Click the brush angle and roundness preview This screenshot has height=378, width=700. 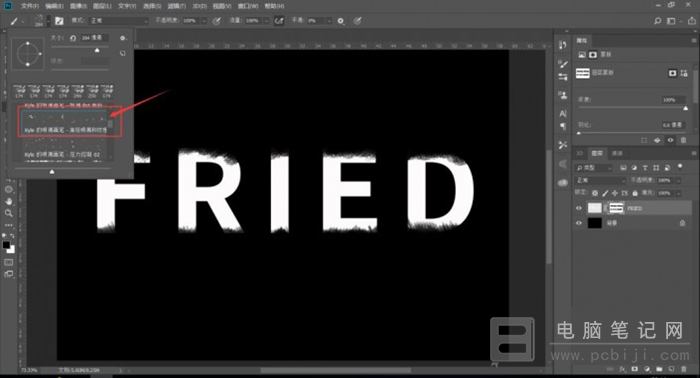pyautogui.click(x=28, y=54)
